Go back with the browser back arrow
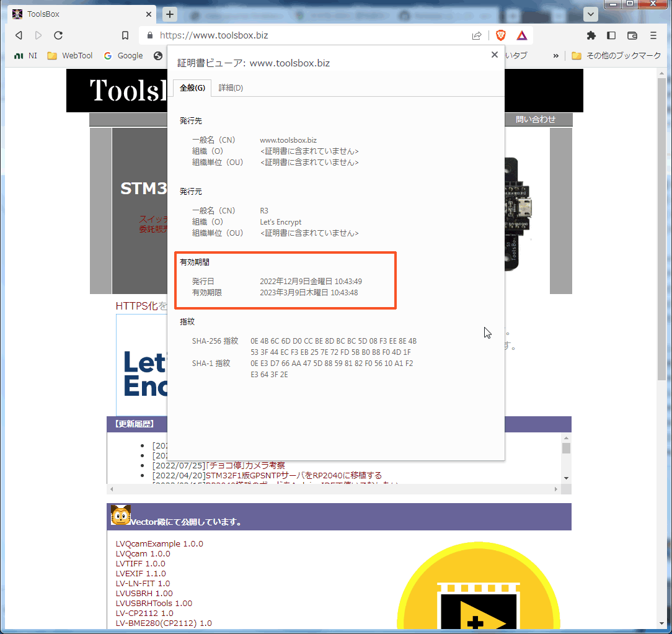This screenshot has width=672, height=634. coord(19,35)
